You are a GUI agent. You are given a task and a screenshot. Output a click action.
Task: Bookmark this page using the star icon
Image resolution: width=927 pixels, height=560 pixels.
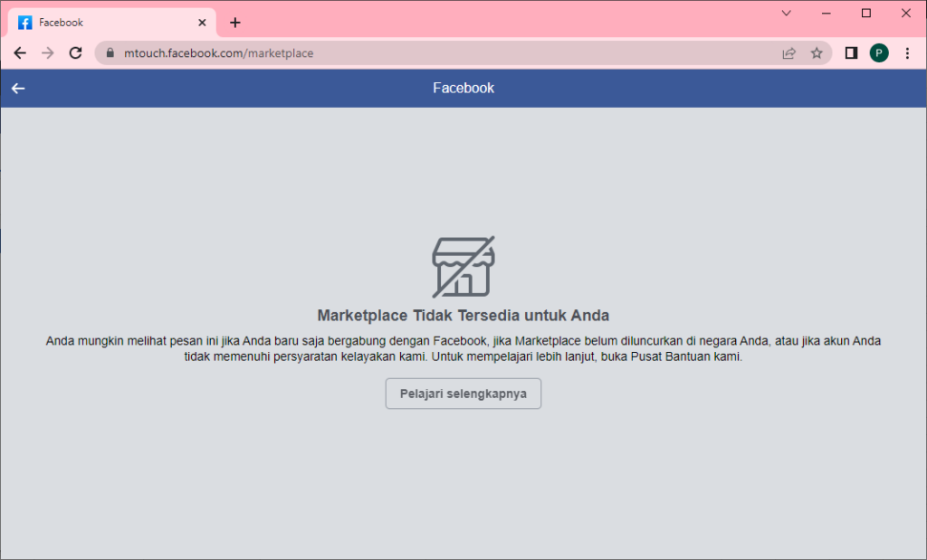click(817, 52)
